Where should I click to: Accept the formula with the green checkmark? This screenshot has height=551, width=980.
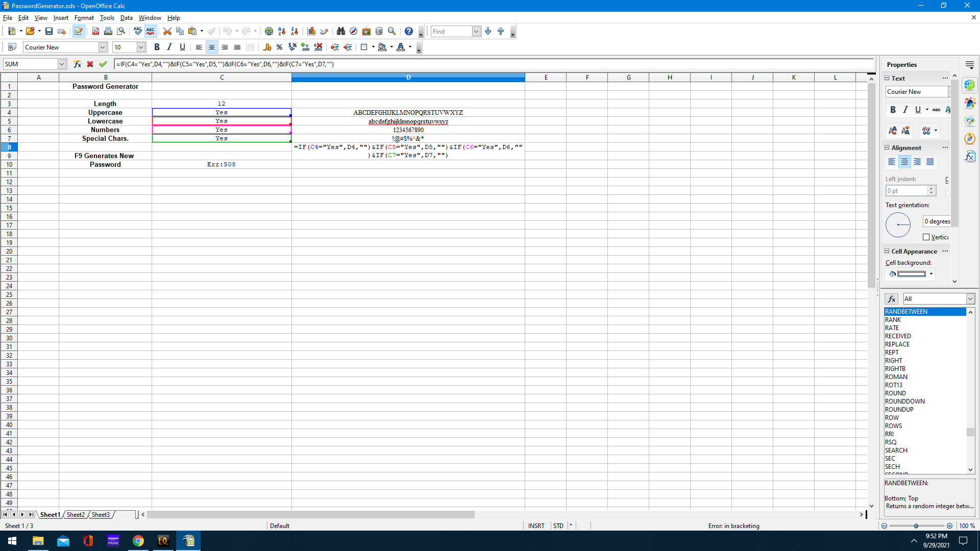coord(103,64)
